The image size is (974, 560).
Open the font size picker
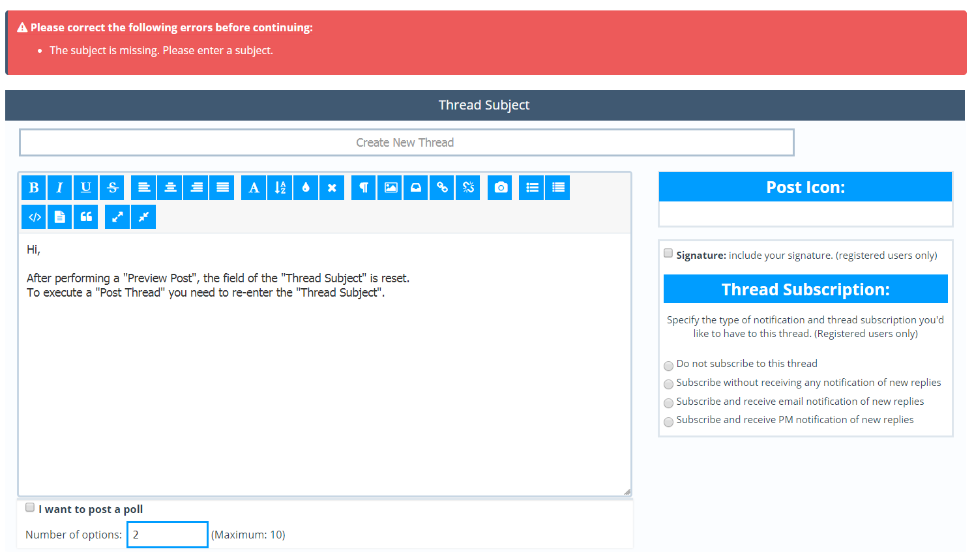280,188
